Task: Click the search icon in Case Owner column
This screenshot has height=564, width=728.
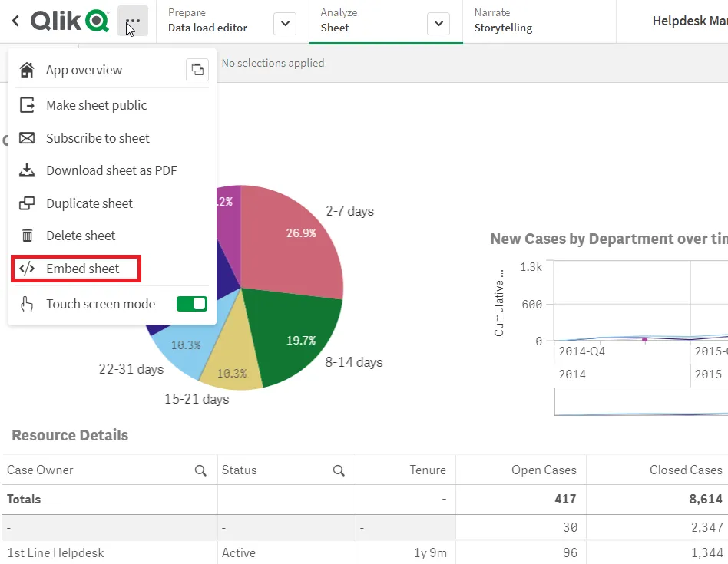Action: 200,470
